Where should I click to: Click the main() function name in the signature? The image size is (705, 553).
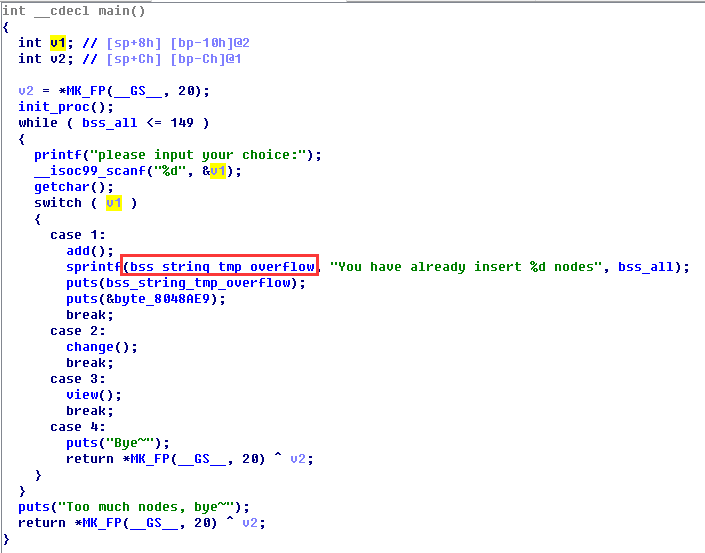pyautogui.click(x=121, y=11)
